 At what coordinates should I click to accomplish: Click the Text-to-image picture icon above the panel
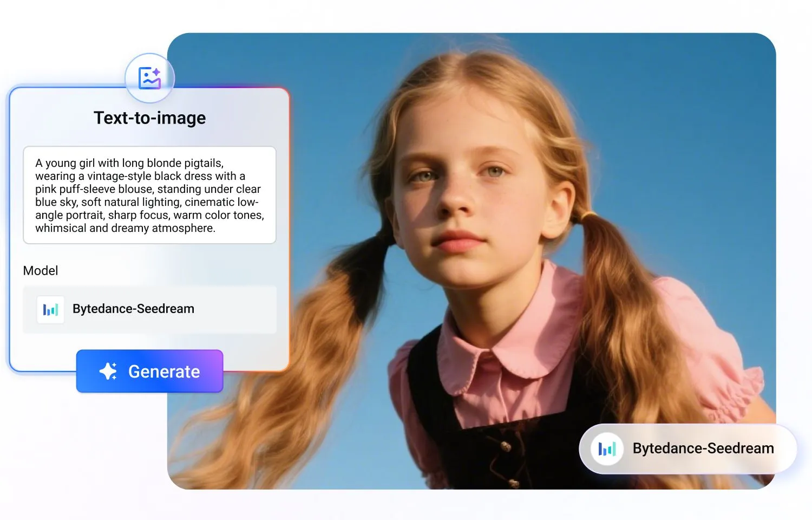click(149, 77)
